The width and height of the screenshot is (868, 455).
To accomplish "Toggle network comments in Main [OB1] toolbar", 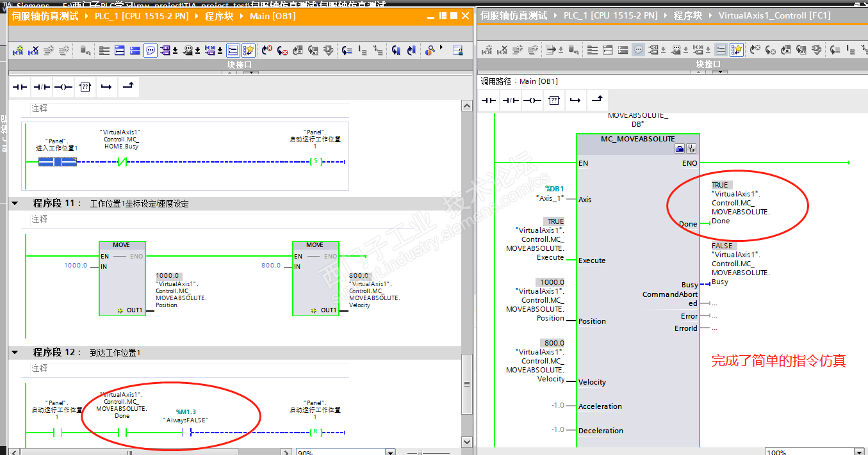I will click(233, 50).
